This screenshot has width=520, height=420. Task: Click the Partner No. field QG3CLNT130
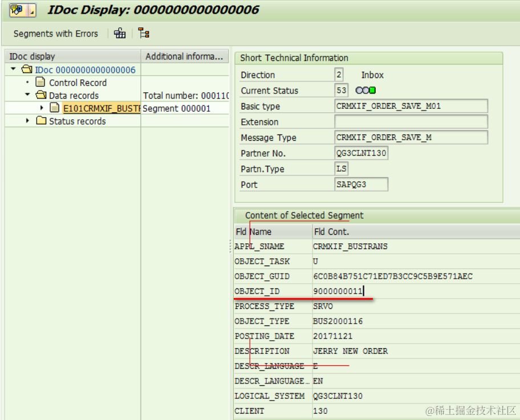pos(361,153)
